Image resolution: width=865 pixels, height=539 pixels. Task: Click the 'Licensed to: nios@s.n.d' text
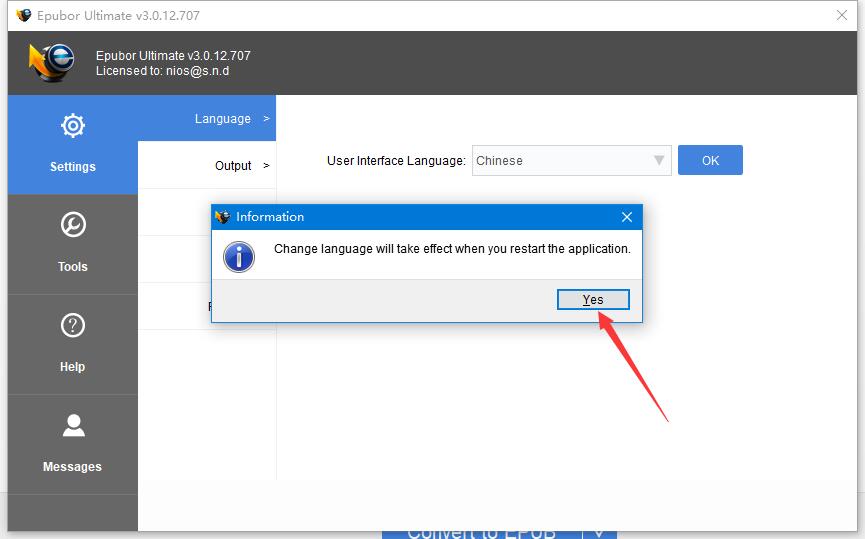pyautogui.click(x=162, y=71)
